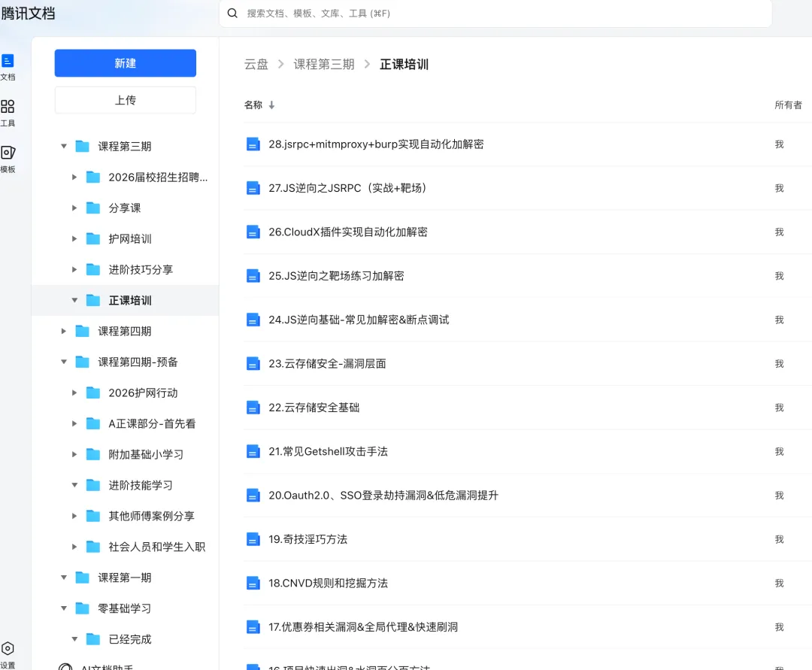Click document icon of 22.云存储安全基础
Image resolution: width=812 pixels, height=670 pixels.
click(x=253, y=408)
